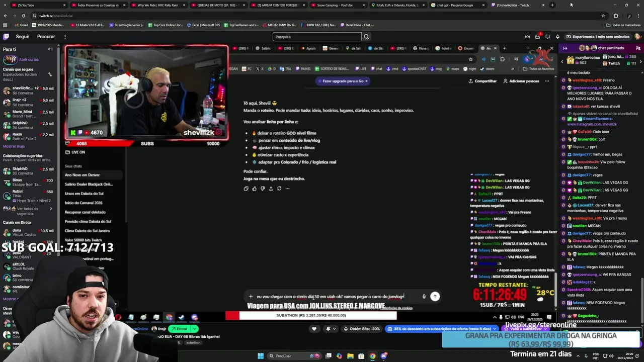Image resolution: width=644 pixels, height=362 pixels.
Task: Open the whispers chat bubble icon
Action: pos(547,37)
